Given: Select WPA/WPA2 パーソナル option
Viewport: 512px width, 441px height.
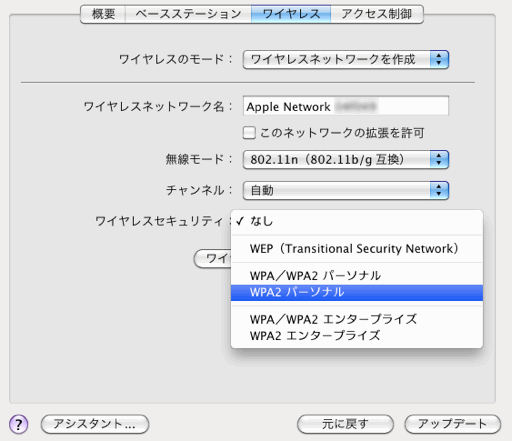Looking at the screenshot, I should click(x=357, y=276).
